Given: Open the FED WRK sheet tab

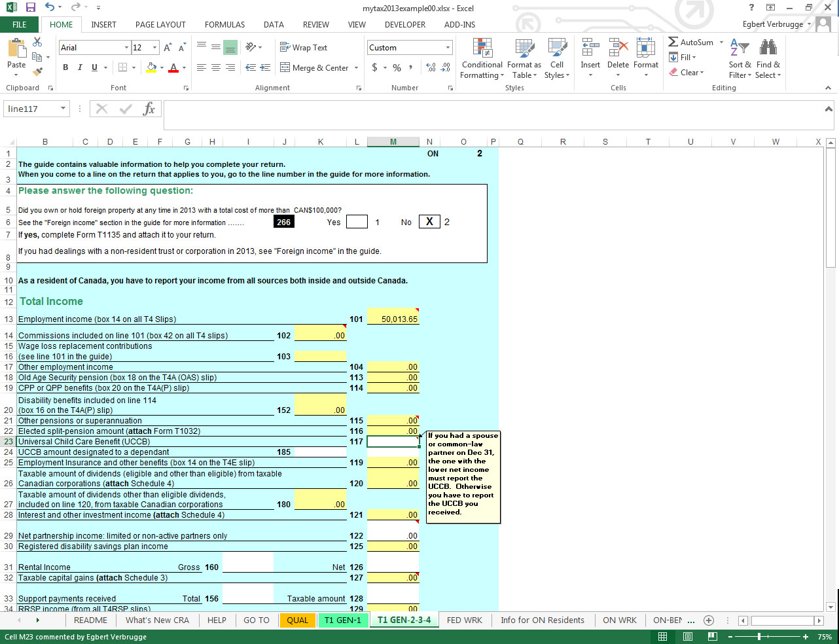Looking at the screenshot, I should pos(464,620).
